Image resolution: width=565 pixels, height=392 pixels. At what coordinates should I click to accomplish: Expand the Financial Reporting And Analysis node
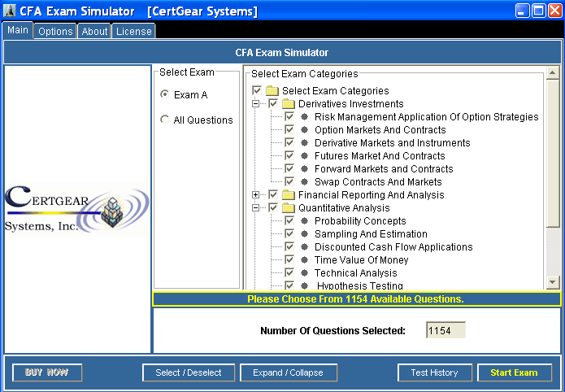click(255, 194)
